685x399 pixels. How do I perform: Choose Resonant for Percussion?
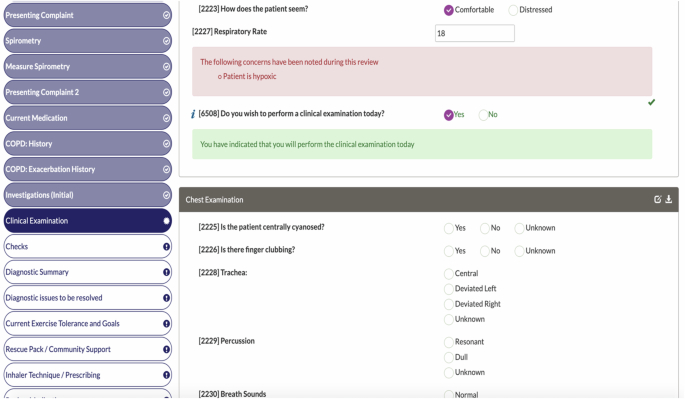click(449, 342)
